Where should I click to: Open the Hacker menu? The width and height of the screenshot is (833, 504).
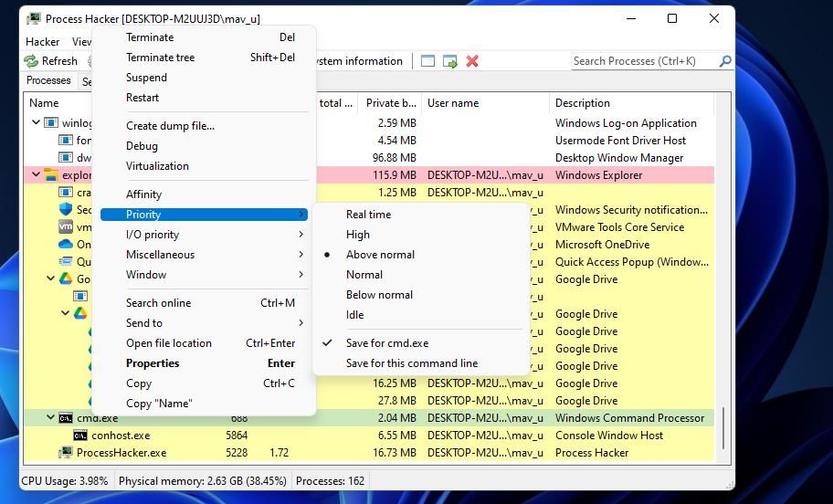pyautogui.click(x=43, y=41)
